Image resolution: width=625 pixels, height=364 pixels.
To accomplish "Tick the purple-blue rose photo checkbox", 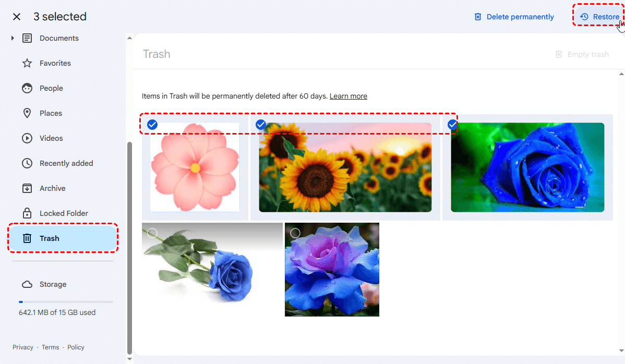I will 295,233.
